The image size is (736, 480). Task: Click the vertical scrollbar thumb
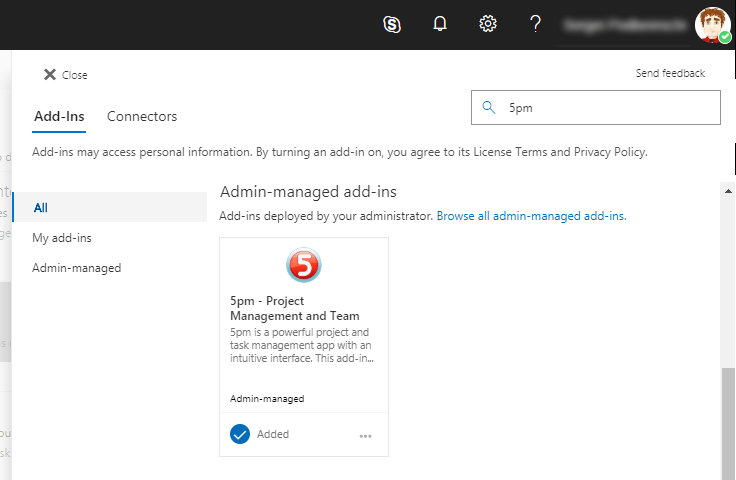tap(727, 420)
